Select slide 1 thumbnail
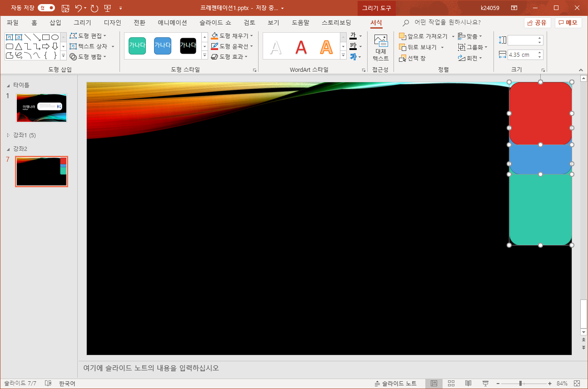 click(41, 108)
